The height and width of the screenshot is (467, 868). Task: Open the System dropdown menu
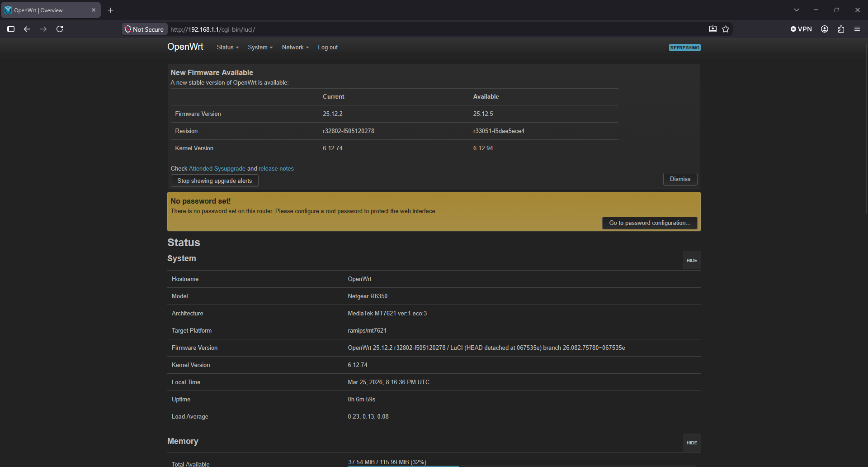tap(260, 48)
